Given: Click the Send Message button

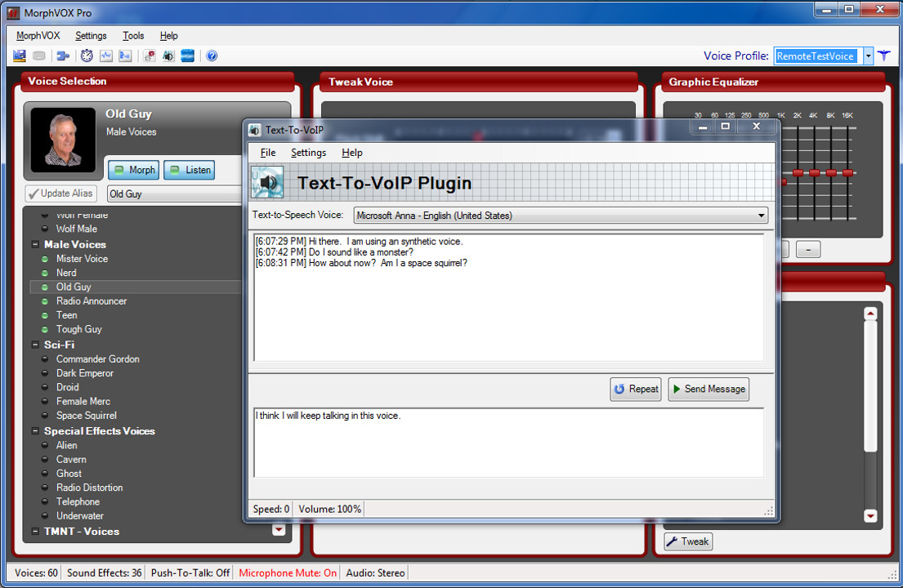Looking at the screenshot, I should [708, 389].
